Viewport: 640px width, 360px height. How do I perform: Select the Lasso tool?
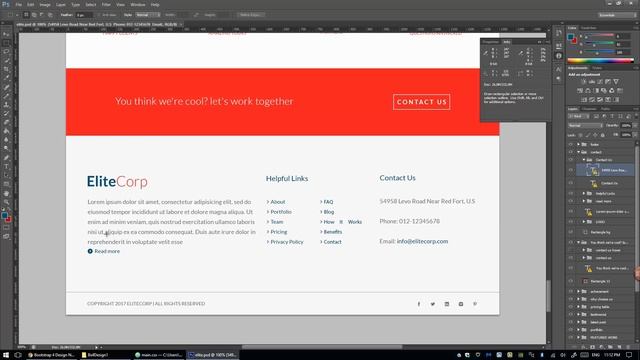6,52
